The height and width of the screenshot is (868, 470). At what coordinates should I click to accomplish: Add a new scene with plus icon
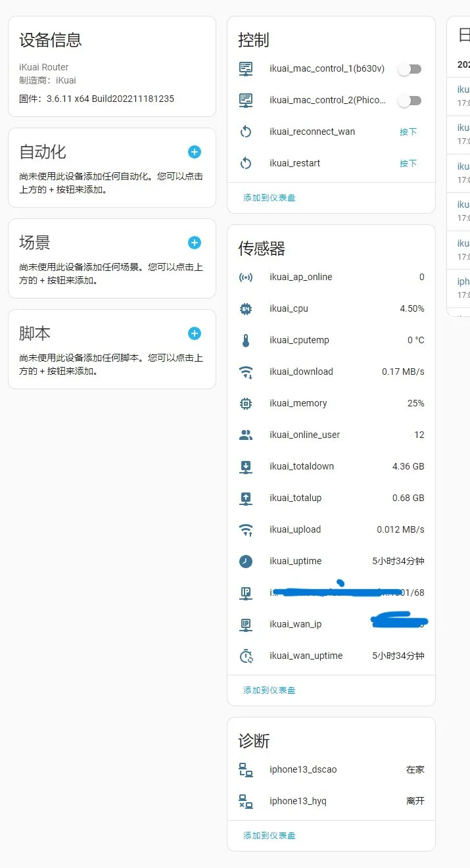(195, 243)
